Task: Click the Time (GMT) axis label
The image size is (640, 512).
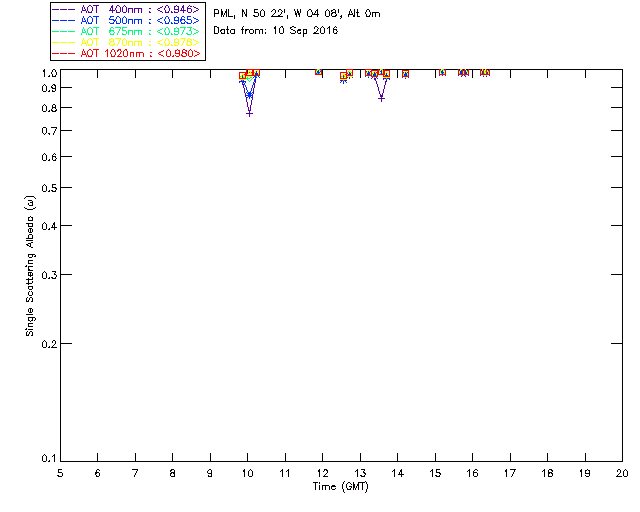Action: [340, 487]
